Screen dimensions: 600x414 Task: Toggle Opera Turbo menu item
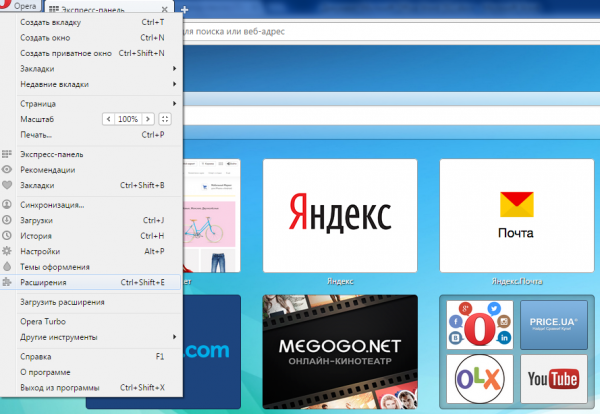(x=91, y=321)
